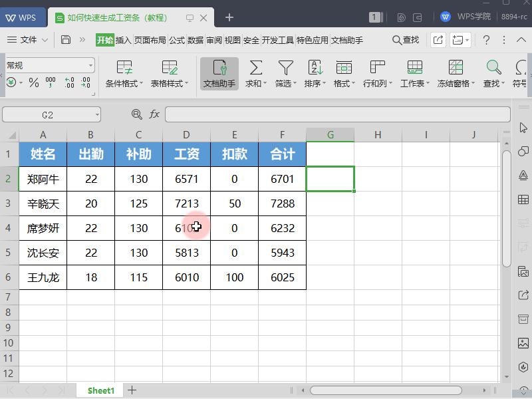Click the 筛选 filter funnel icon
Viewport: 532px width, 399px height.
[286, 68]
